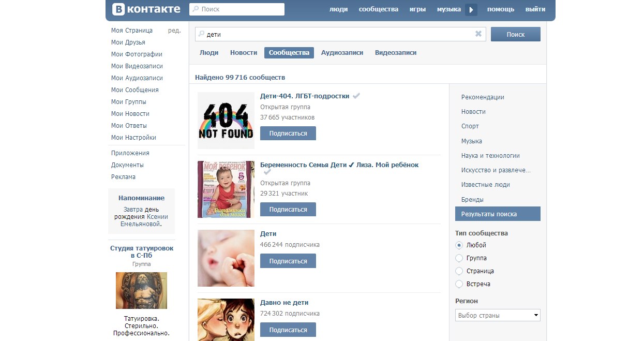Open the Дети community baby photo
Image resolution: width=644 pixels, height=341 pixels.
(226, 258)
